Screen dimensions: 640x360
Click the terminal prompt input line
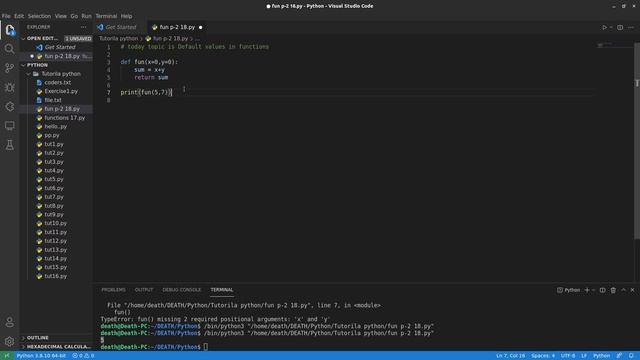(x=206, y=347)
